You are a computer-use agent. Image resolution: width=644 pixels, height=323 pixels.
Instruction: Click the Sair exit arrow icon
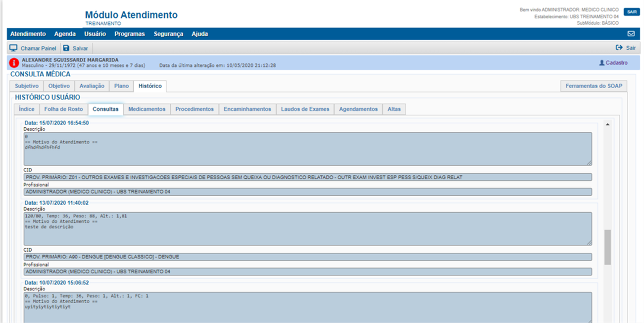[x=619, y=48]
